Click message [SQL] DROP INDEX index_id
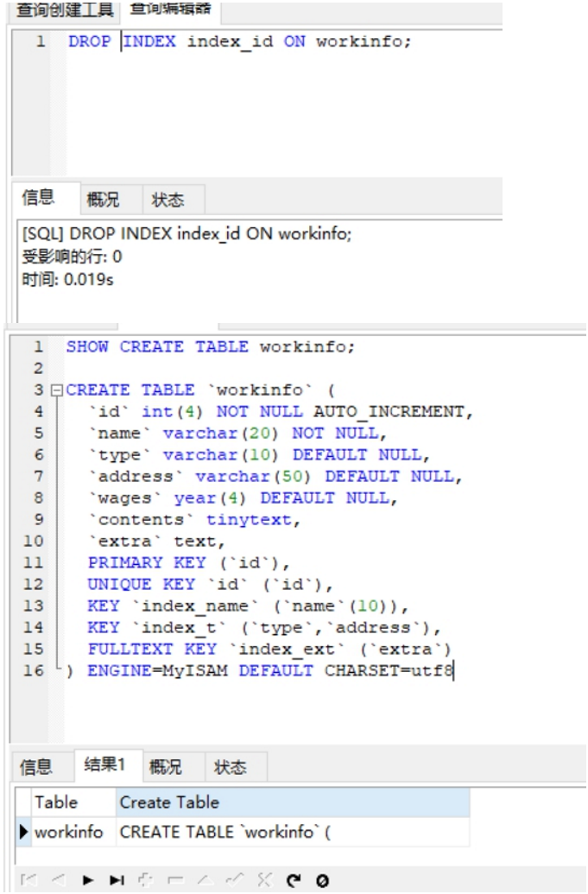The height and width of the screenshot is (894, 588). [x=187, y=234]
